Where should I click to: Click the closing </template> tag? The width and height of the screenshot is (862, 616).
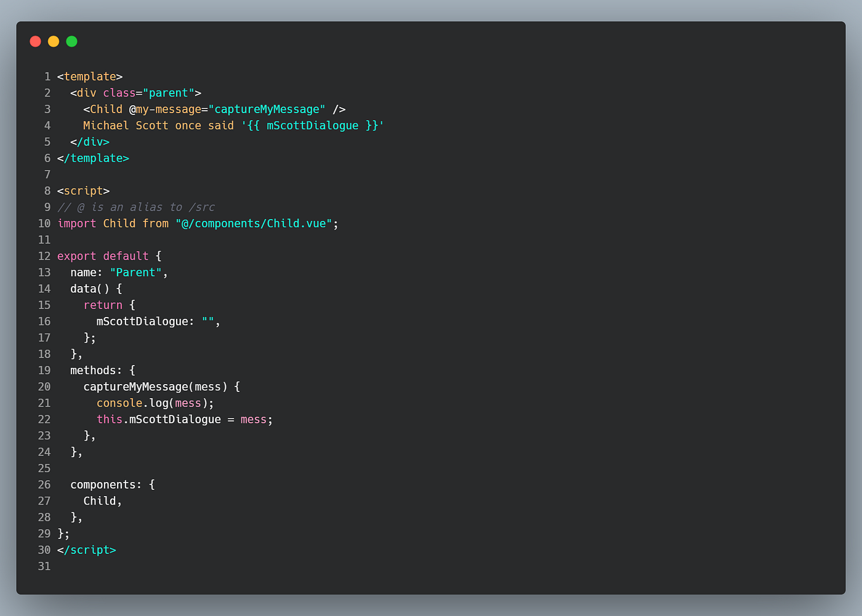point(93,158)
